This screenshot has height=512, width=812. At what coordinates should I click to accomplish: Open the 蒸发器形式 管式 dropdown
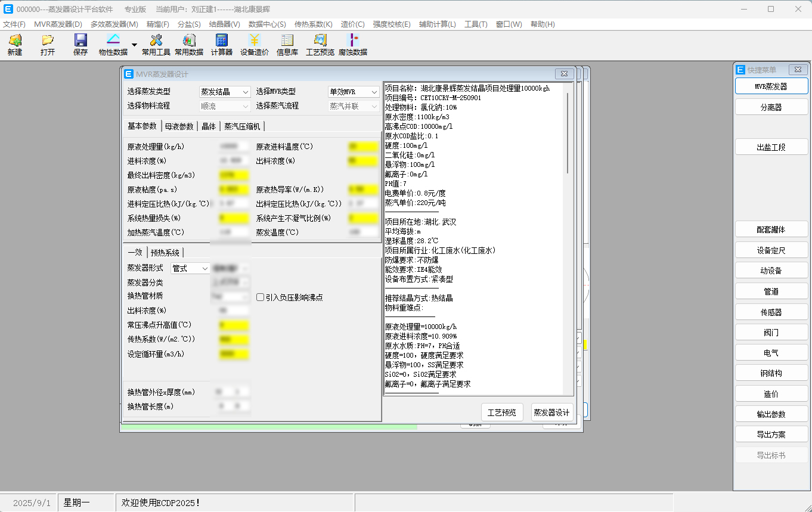tap(190, 268)
